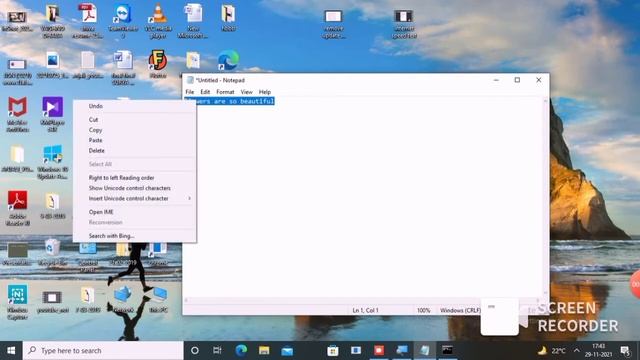
Task: Click Notepad vertical scrollbar
Action: point(545,197)
